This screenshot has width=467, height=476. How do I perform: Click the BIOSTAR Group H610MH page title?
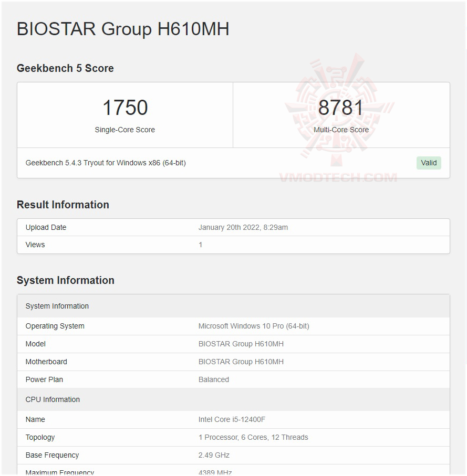(x=123, y=29)
